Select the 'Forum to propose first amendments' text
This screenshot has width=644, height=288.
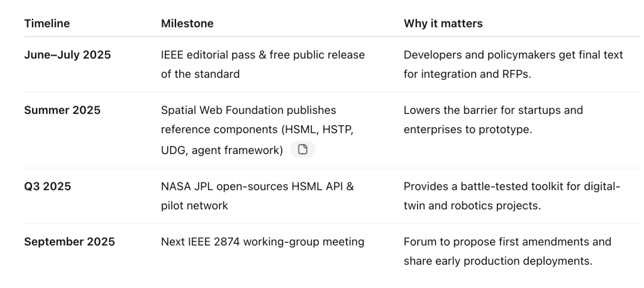tap(508, 251)
